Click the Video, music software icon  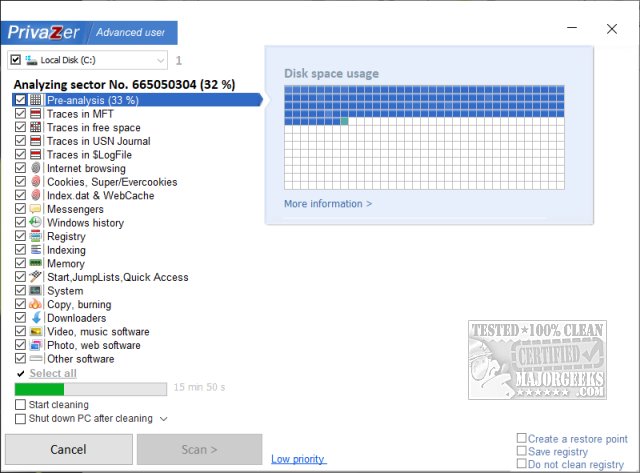tap(36, 331)
